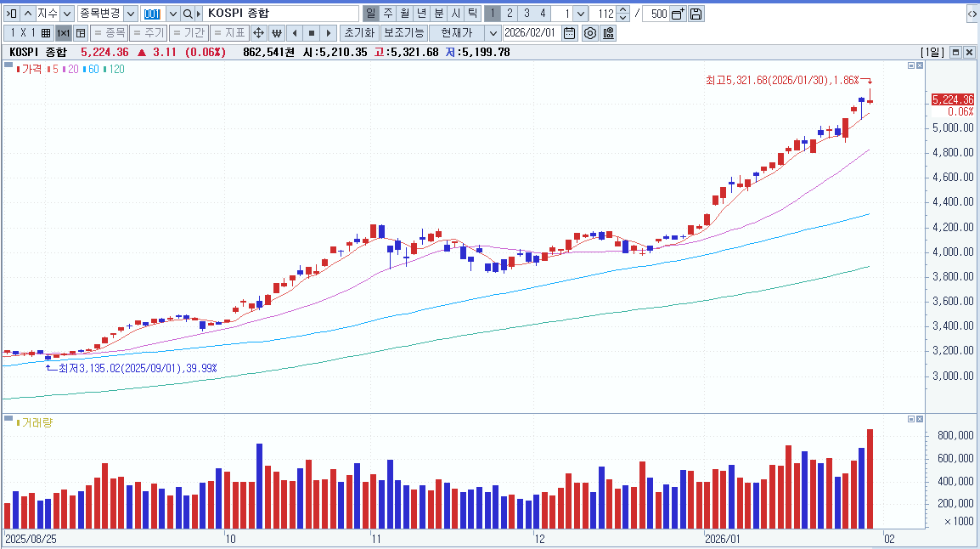Click the step-backward triangle playback button
The width and height of the screenshot is (980, 549).
[295, 33]
